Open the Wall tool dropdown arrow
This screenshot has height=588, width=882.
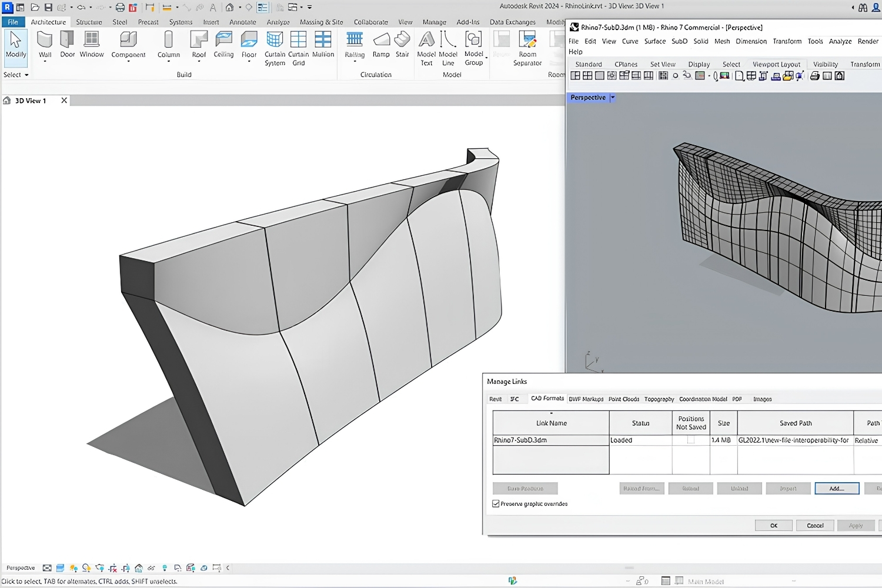click(x=45, y=61)
